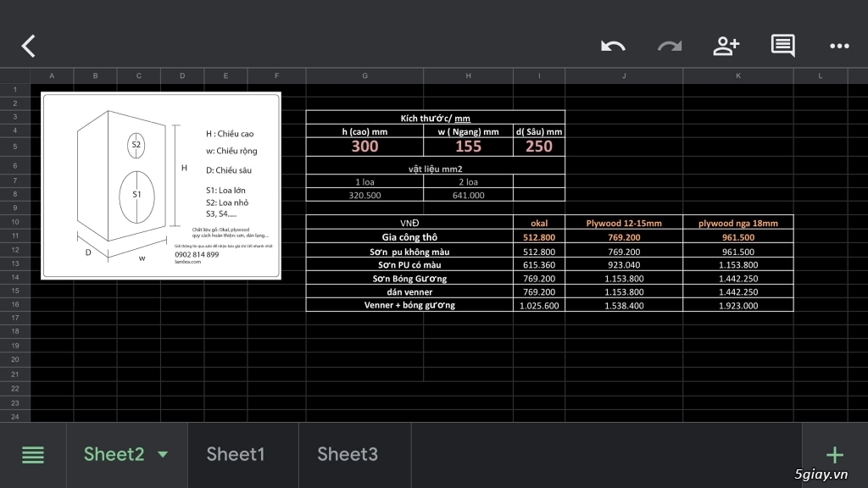This screenshot has height=488, width=868.
Task: Click the redo arrow icon
Action: pos(670,46)
